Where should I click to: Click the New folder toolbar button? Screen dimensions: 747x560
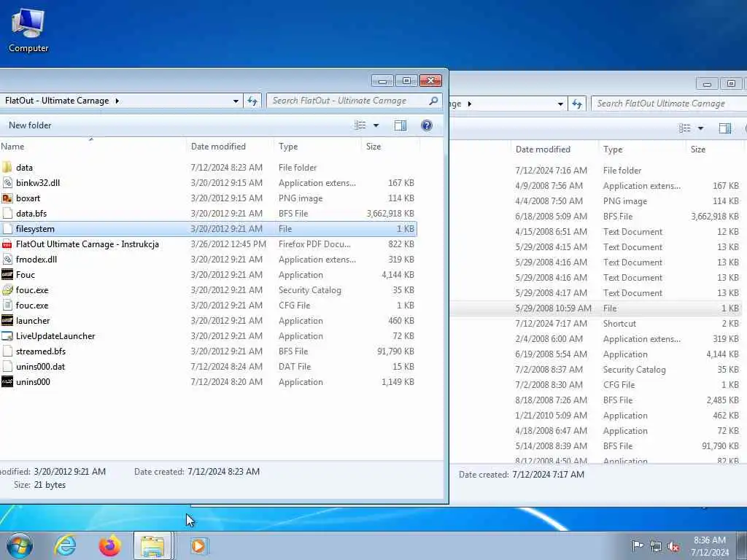click(29, 125)
